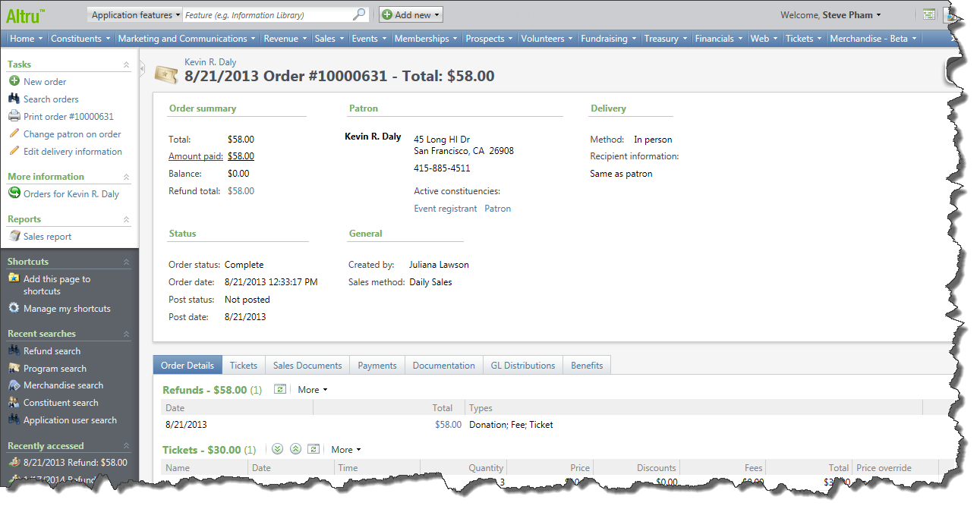Collapse the Recent searches section
980x509 pixels.
tap(127, 335)
